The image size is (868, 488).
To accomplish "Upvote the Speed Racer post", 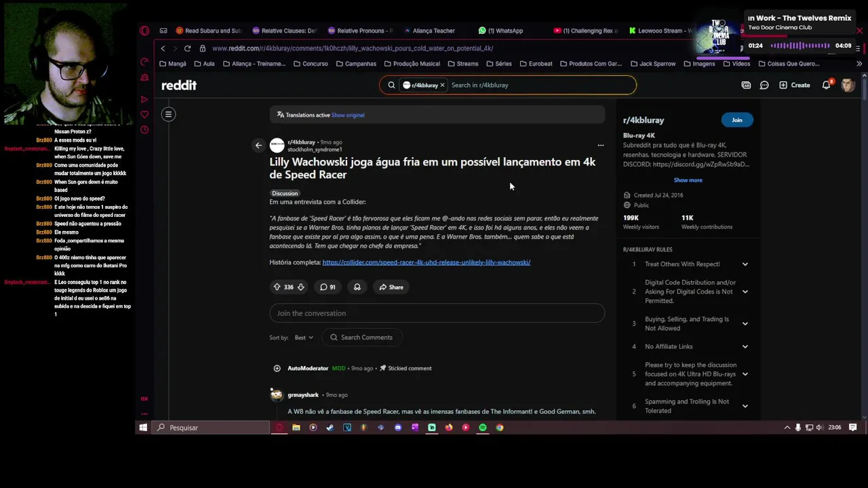I will point(277,287).
